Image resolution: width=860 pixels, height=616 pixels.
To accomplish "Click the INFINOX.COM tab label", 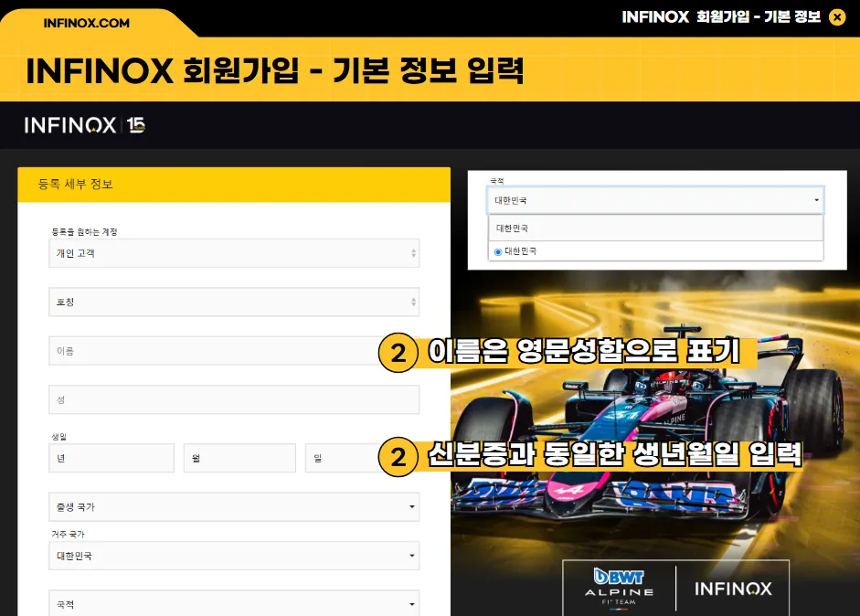I will click(87, 23).
